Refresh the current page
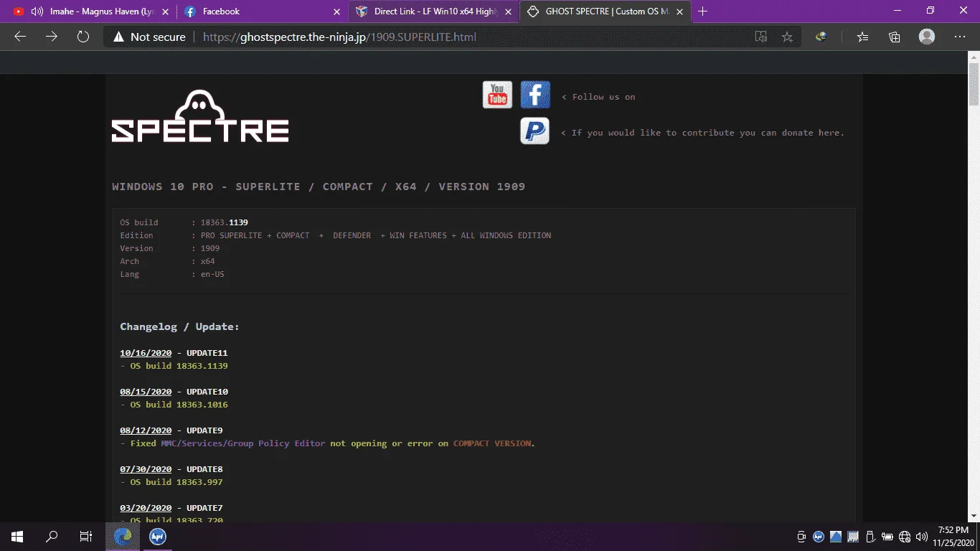This screenshot has width=980, height=551. pyautogui.click(x=83, y=37)
